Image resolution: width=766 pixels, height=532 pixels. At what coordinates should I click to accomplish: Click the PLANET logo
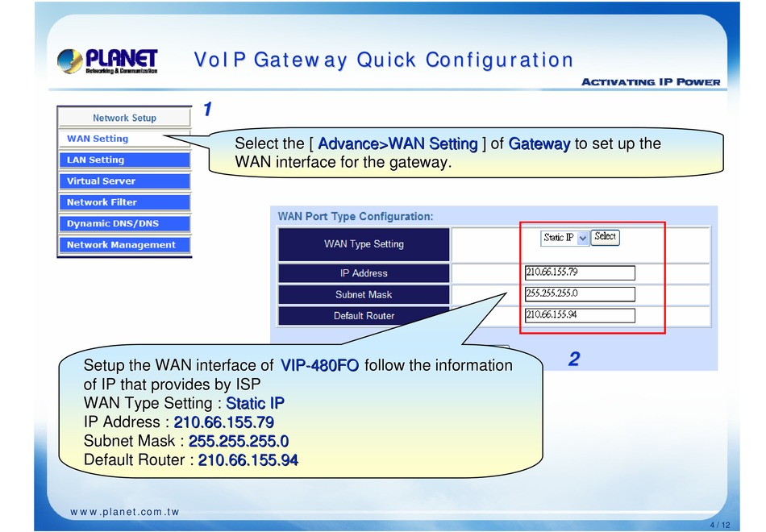[107, 61]
